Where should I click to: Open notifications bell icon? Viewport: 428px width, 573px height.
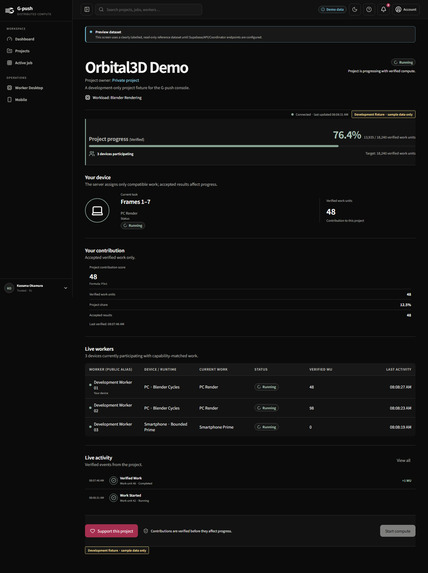[x=383, y=10]
